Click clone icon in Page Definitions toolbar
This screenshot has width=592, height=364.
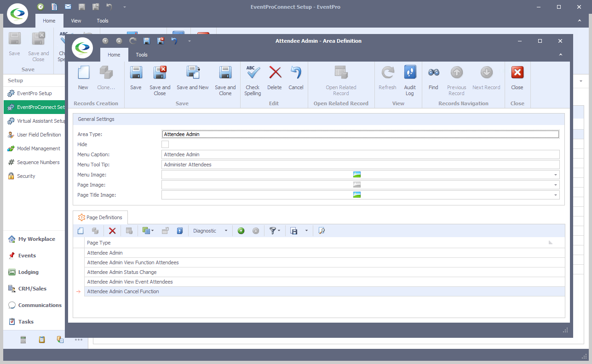tap(95, 231)
